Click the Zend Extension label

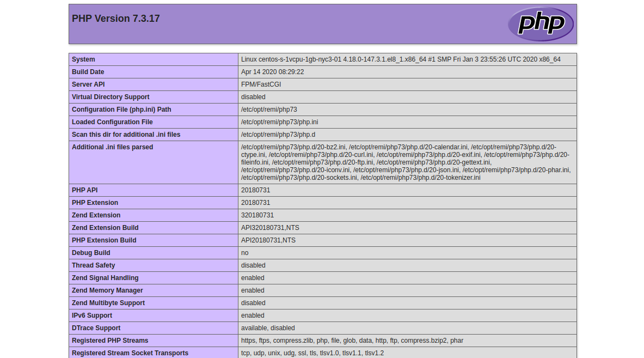[96, 215]
